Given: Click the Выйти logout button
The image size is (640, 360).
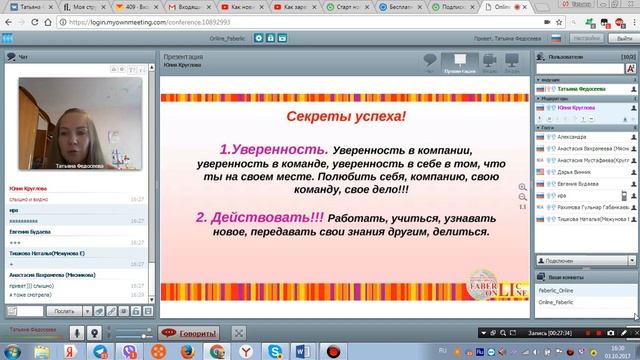Looking at the screenshot, I should 624,38.
